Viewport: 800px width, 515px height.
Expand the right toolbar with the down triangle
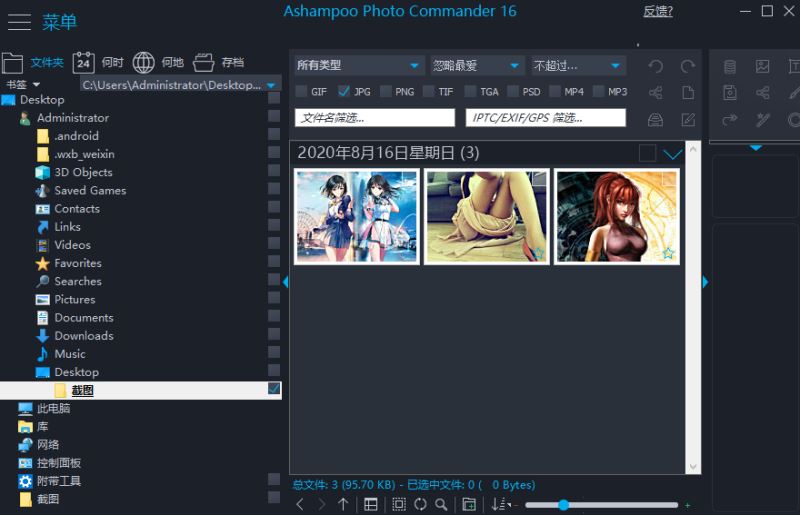tap(756, 148)
